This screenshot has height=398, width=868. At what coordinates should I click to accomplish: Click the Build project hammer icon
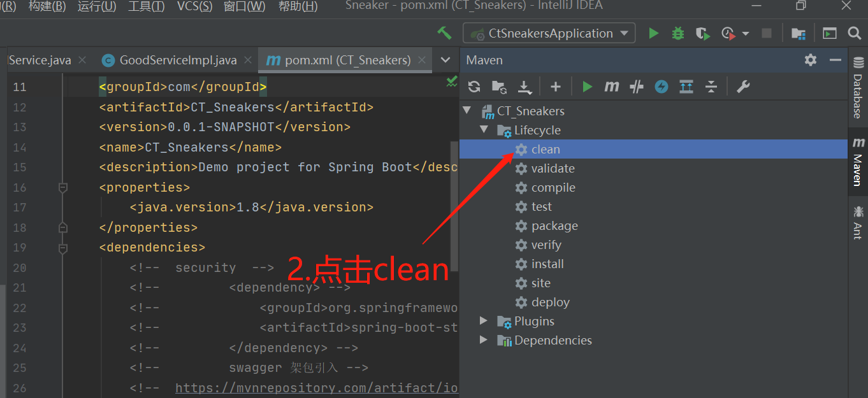[x=444, y=33]
